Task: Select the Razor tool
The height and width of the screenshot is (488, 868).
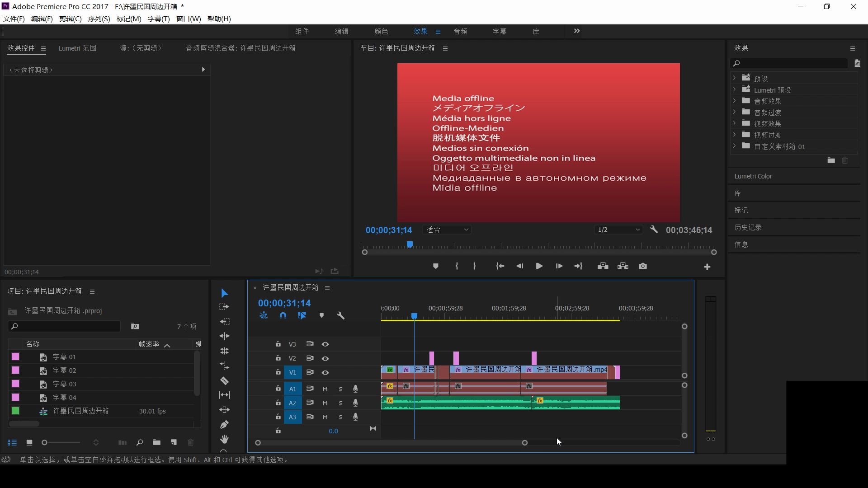Action: coord(224,380)
